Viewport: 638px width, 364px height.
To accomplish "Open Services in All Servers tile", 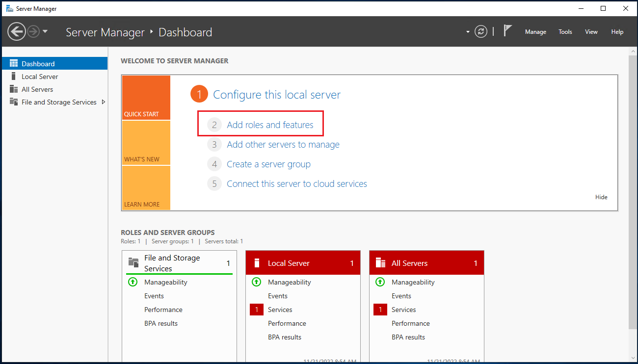I will (404, 310).
